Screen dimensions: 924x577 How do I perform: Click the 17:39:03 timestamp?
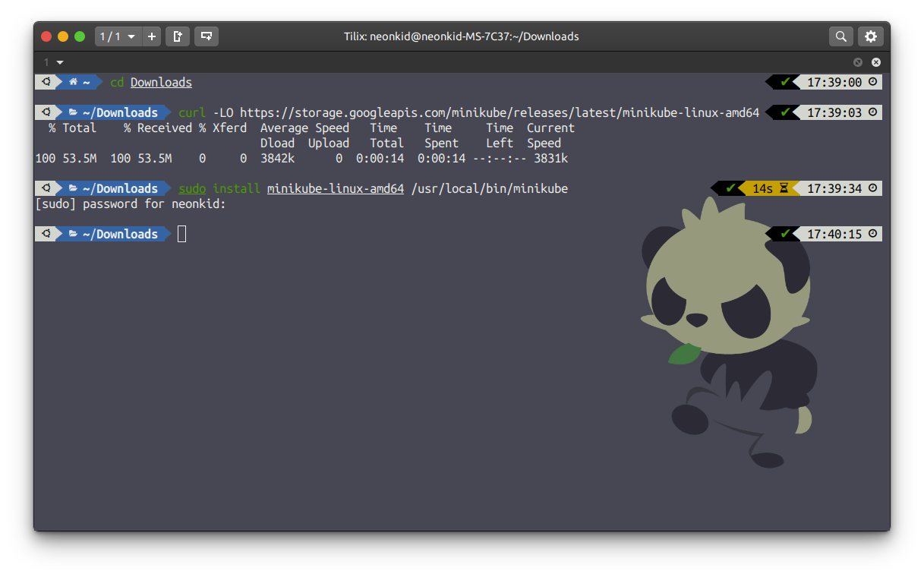coord(834,112)
